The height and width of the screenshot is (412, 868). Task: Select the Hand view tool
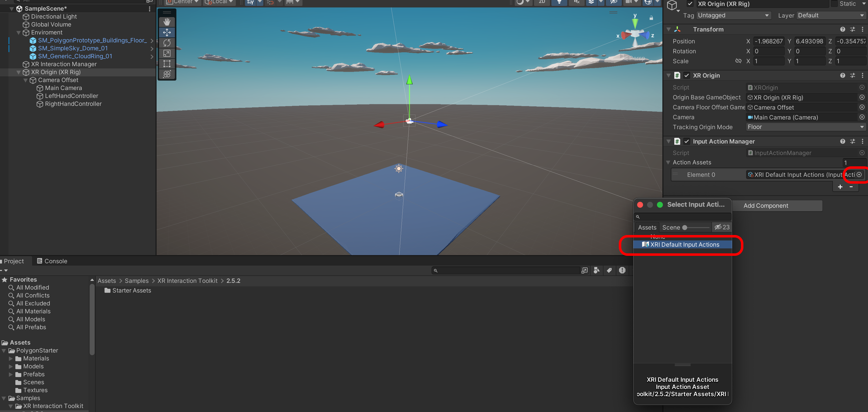pyautogui.click(x=167, y=22)
